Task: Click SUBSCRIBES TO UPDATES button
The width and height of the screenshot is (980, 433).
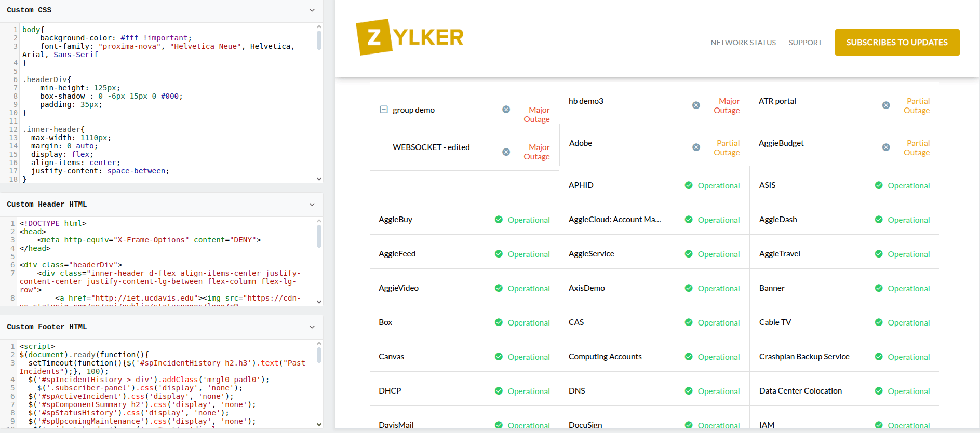Action: pyautogui.click(x=897, y=42)
